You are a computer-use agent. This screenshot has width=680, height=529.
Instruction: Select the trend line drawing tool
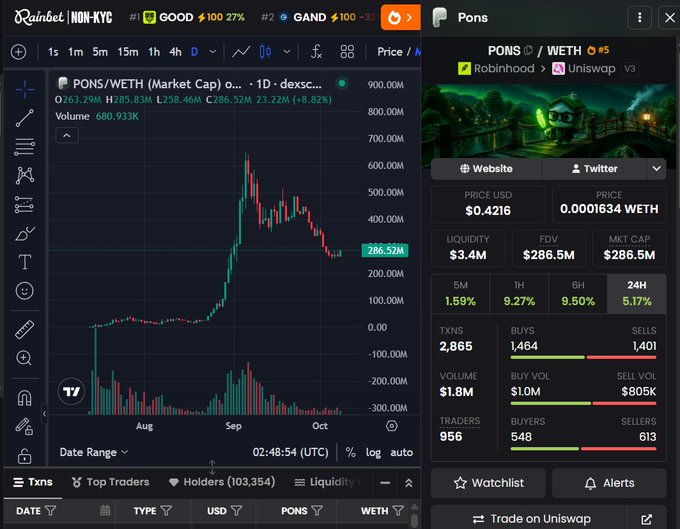25,118
